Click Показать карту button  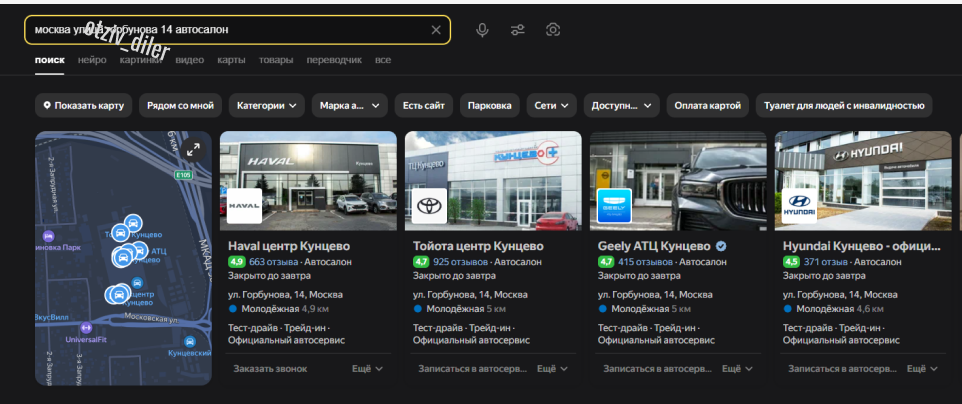[x=83, y=106]
